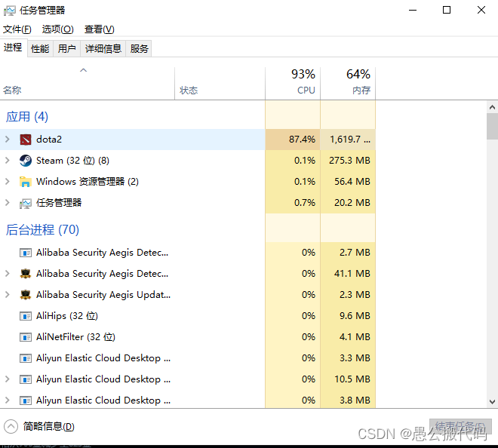Click dota2 CPU value 87.4%

pyautogui.click(x=302, y=140)
